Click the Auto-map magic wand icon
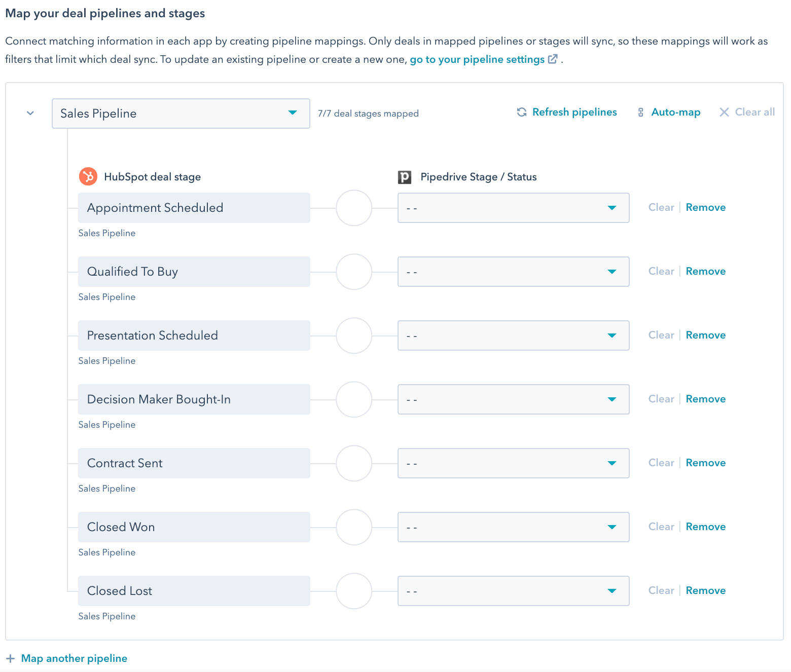Image resolution: width=791 pixels, height=672 pixels. click(x=640, y=112)
